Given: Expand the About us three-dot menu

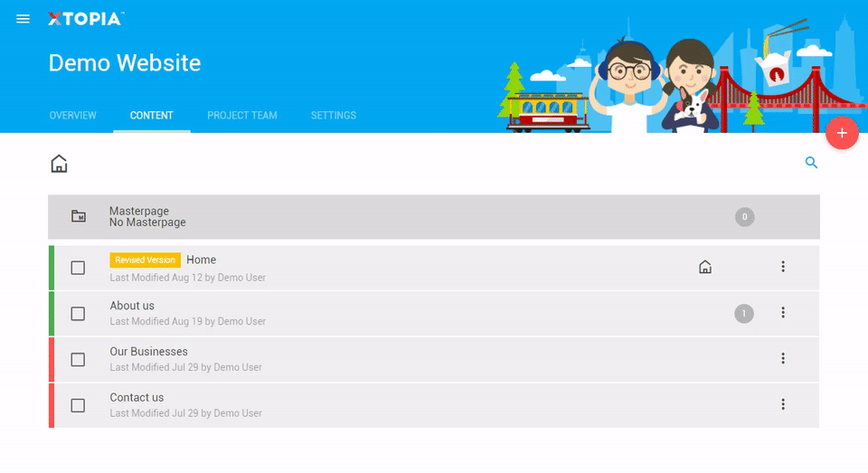Looking at the screenshot, I should click(x=783, y=313).
